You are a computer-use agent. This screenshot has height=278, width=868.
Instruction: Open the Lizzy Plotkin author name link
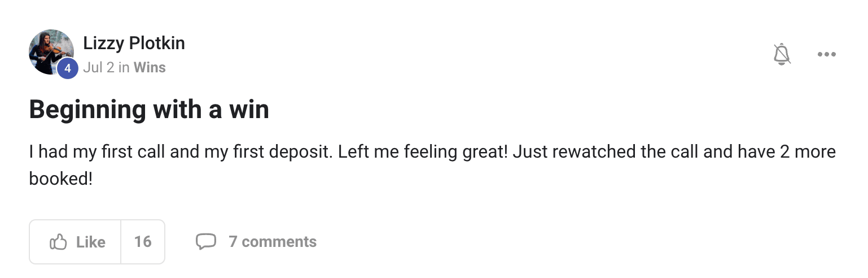coord(134,43)
